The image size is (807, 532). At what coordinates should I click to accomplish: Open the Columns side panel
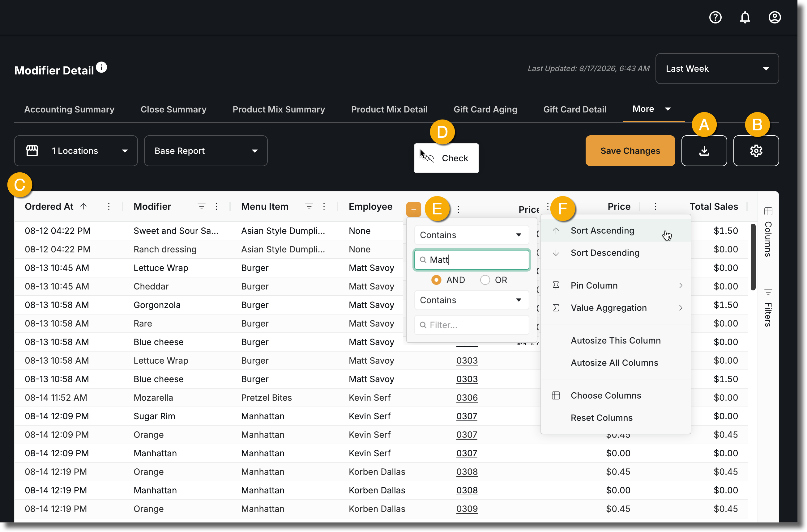coord(768,232)
